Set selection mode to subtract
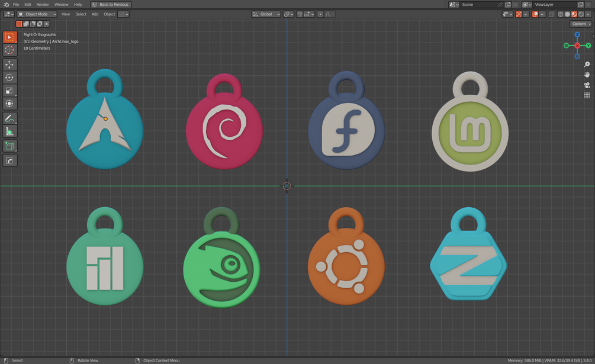Screen dimensions: 595x364 (33, 24)
